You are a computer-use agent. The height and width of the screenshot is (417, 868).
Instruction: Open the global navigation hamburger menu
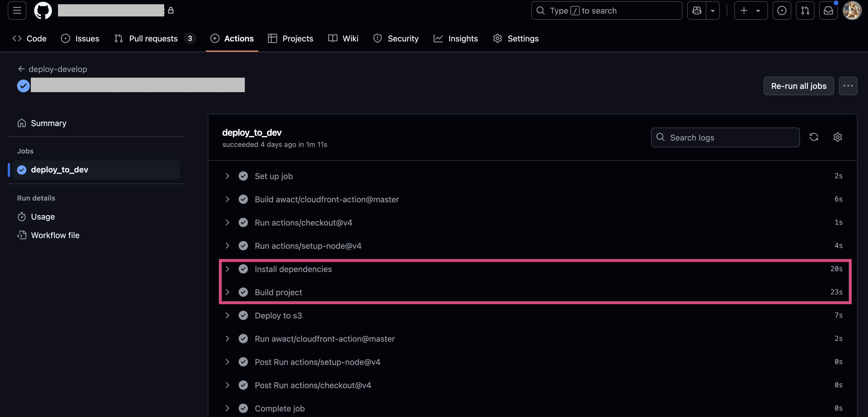pos(16,10)
